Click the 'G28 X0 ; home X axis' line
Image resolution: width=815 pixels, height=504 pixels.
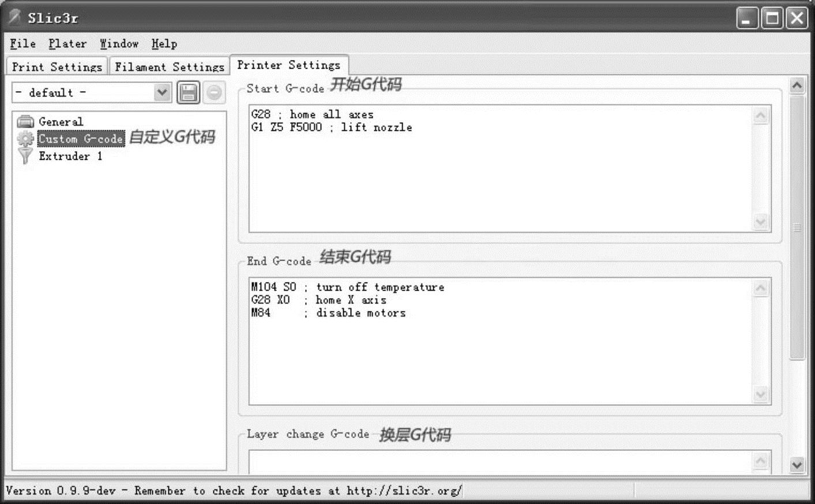pyautogui.click(x=319, y=300)
